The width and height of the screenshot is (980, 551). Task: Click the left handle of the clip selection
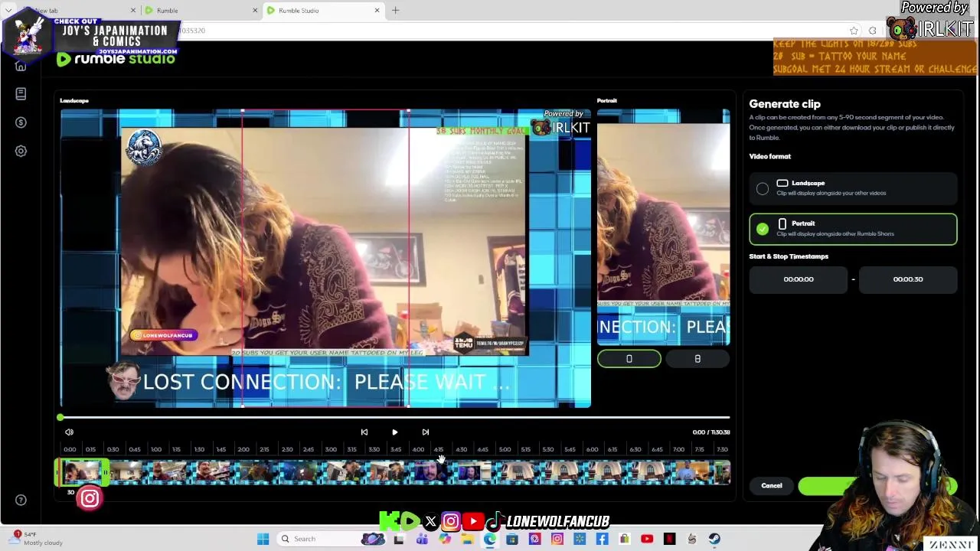click(x=57, y=473)
